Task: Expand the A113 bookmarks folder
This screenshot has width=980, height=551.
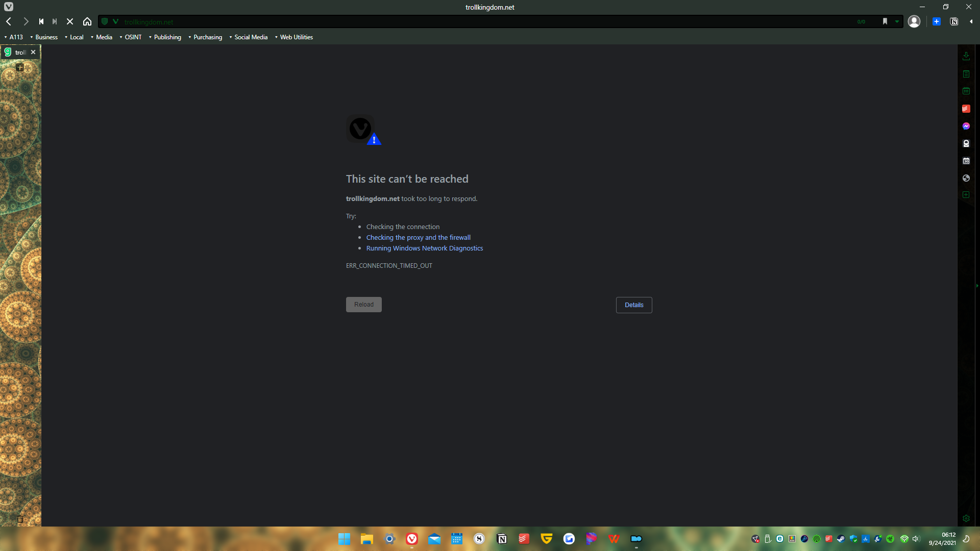Action: pos(13,37)
